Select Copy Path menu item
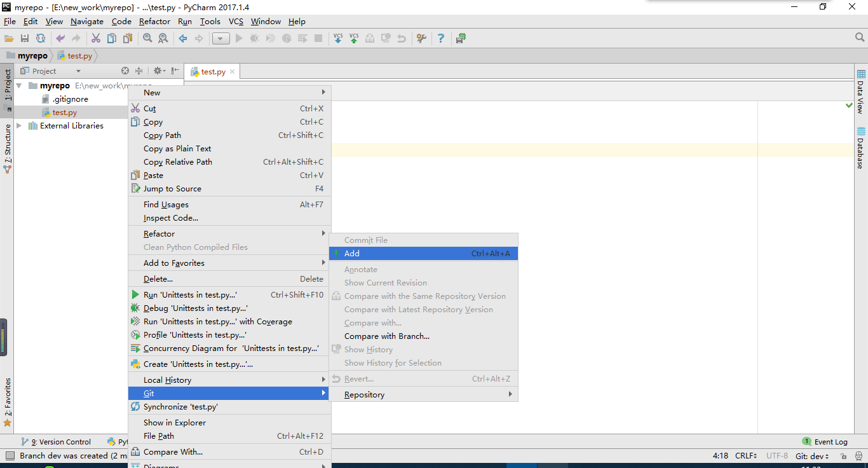Screen dimensions: 868x468 tap(229, 135)
